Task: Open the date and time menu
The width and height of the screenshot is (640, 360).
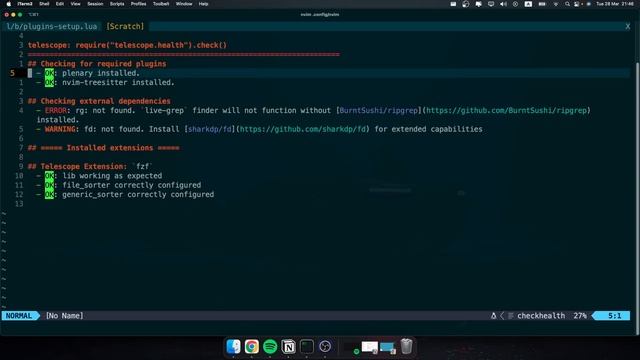Action: (616, 4)
